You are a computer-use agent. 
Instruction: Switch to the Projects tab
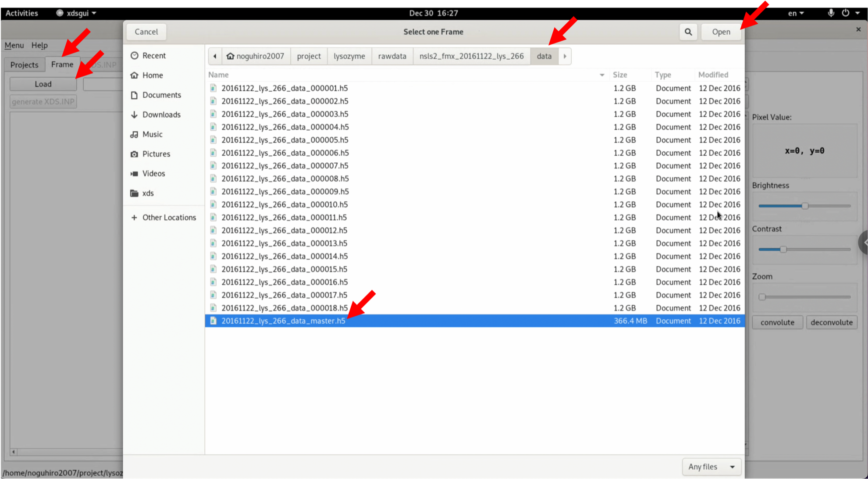[x=25, y=65]
